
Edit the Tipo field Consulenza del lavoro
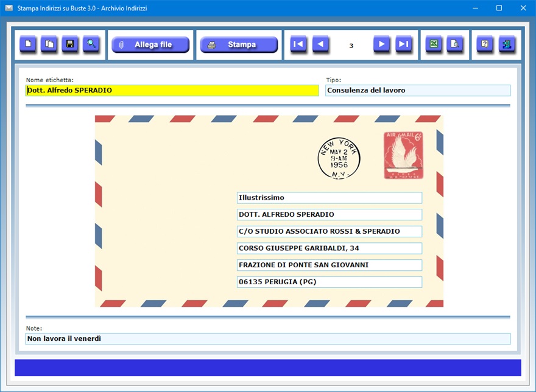click(418, 90)
